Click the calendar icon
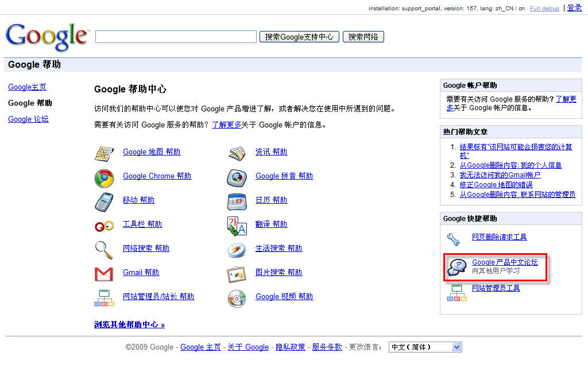The image size is (588, 368). (x=237, y=202)
